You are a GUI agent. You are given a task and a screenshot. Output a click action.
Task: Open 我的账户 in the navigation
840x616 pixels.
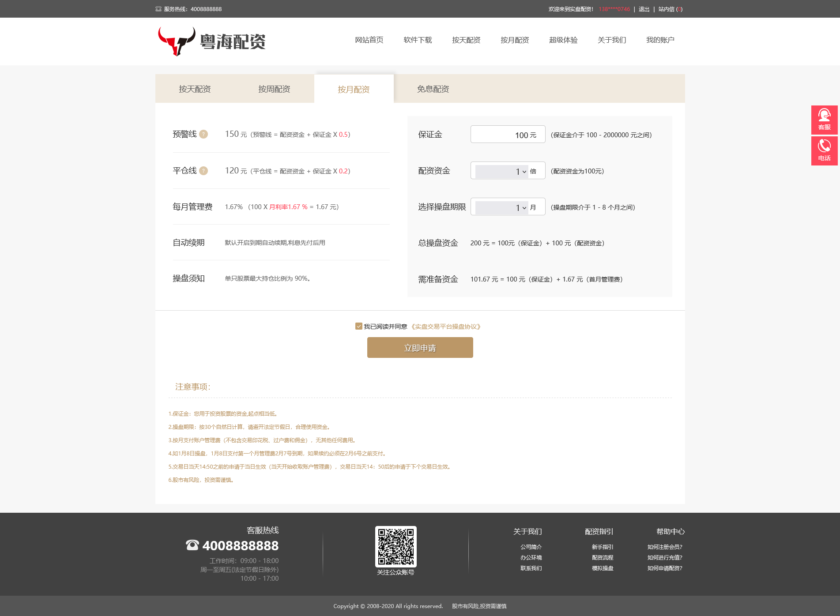[x=660, y=40]
